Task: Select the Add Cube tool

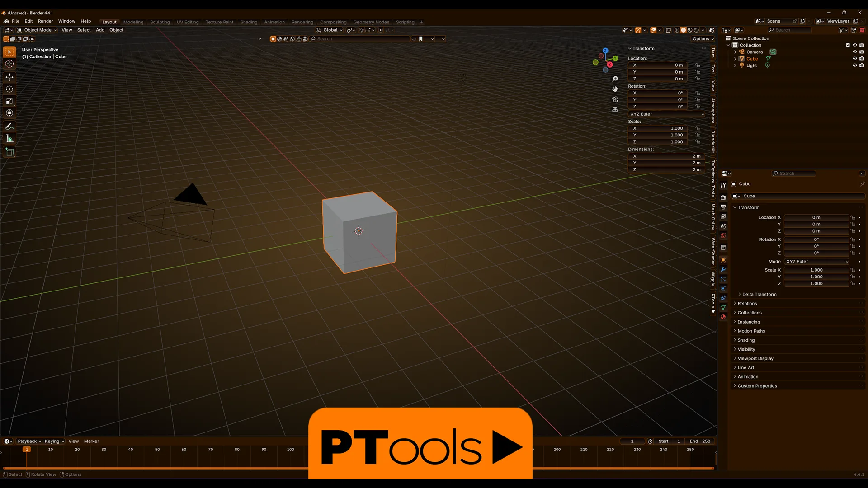Action: (9, 152)
